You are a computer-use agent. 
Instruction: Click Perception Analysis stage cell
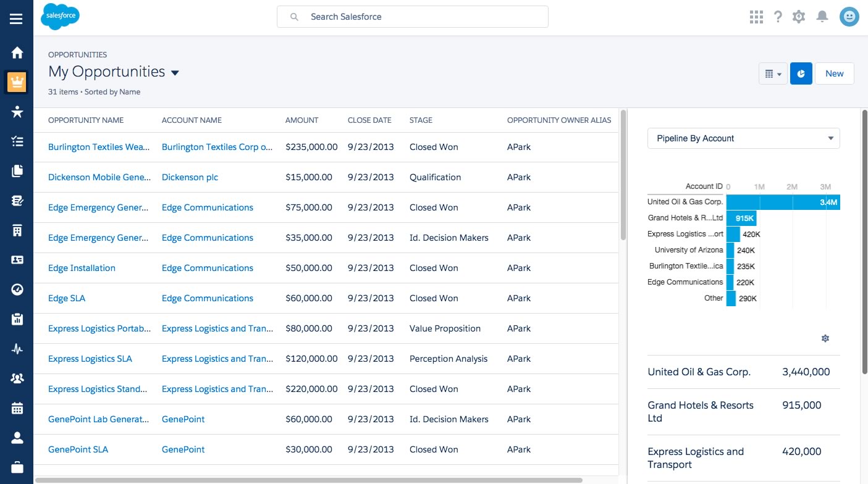[x=449, y=359]
